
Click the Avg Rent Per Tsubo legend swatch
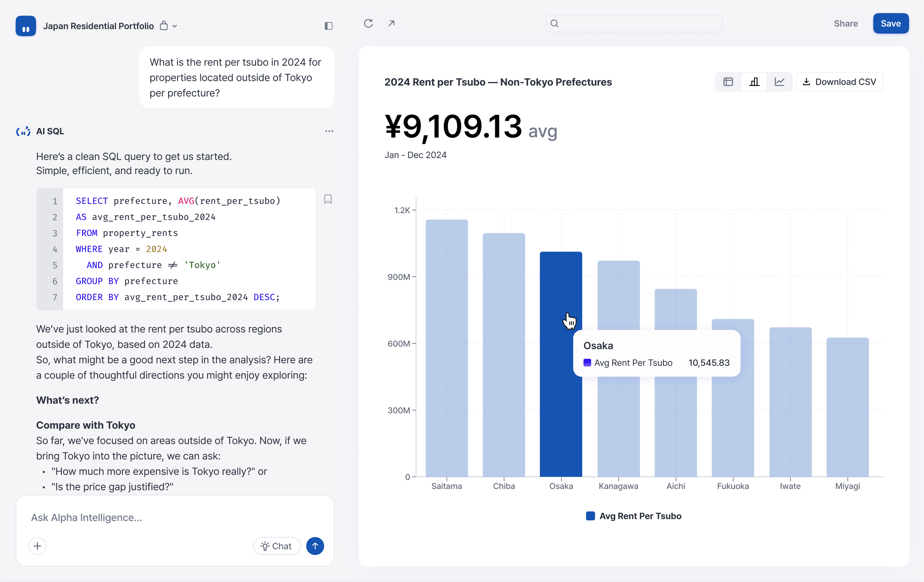(590, 516)
